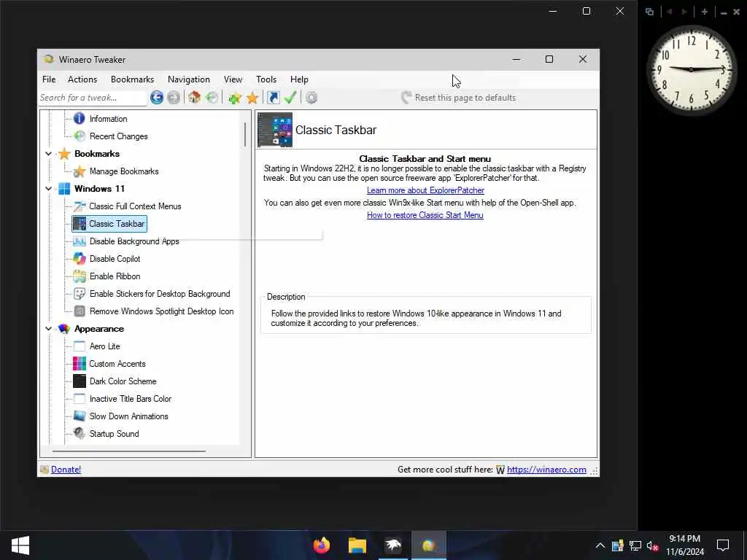Click the large Classic Taskbar header image
Image resolution: width=747 pixels, height=560 pixels.
(x=275, y=130)
